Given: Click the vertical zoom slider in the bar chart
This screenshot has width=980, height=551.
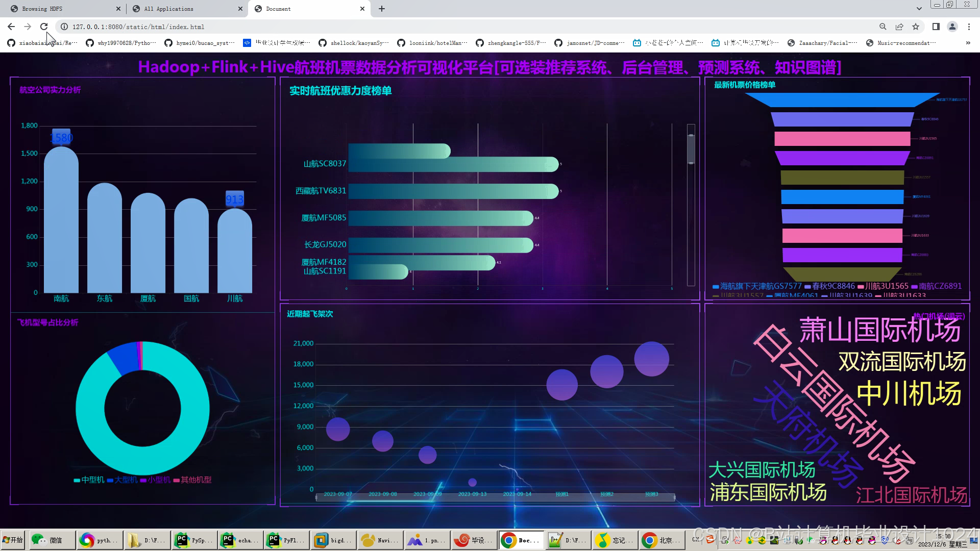Looking at the screenshot, I should [691, 149].
